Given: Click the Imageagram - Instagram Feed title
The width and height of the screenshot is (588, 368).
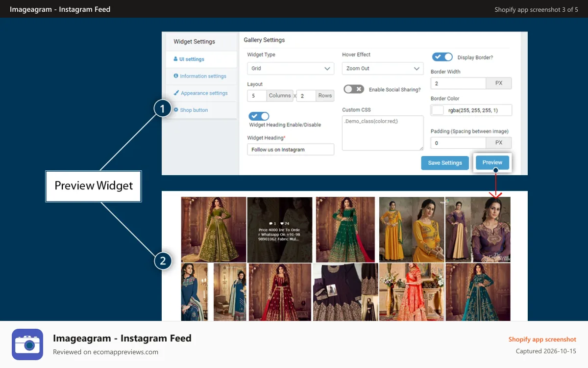Looking at the screenshot, I should tap(122, 338).
